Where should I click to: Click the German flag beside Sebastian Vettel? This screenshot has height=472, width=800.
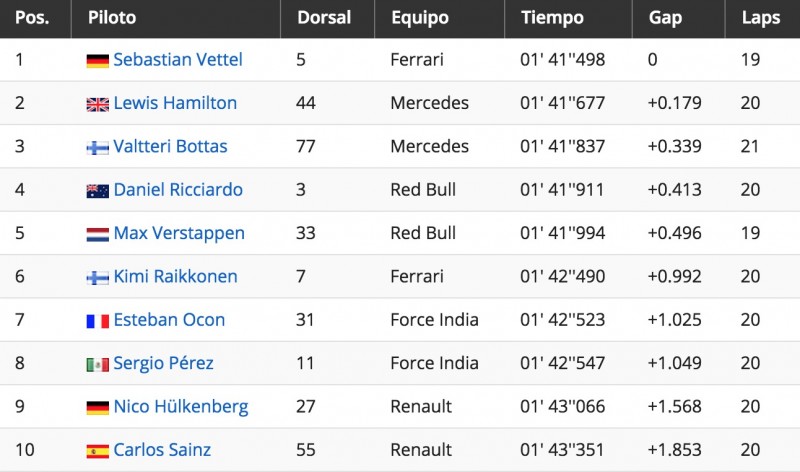click(97, 61)
